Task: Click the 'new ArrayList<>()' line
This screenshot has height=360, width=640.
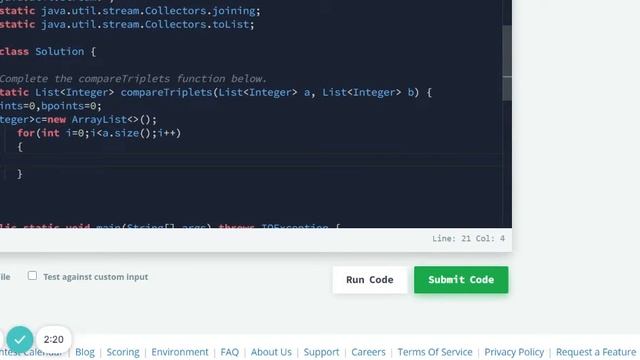Action: [78, 120]
